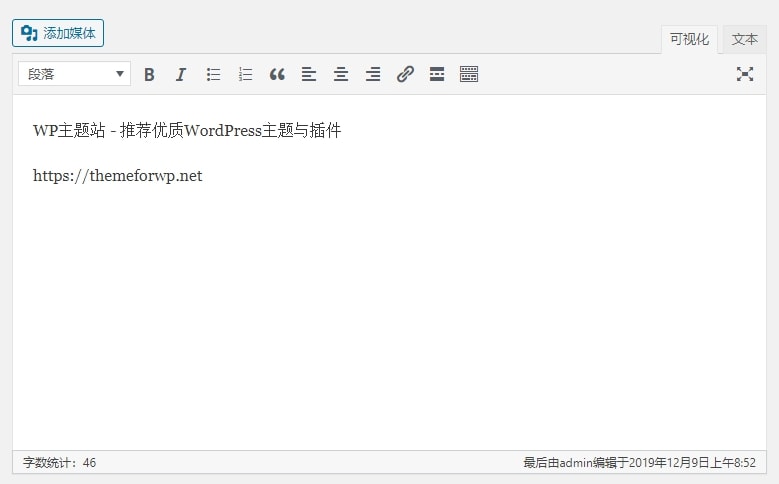Click the 添加媒体 button
Image resolution: width=779 pixels, height=484 pixels.
tap(58, 33)
